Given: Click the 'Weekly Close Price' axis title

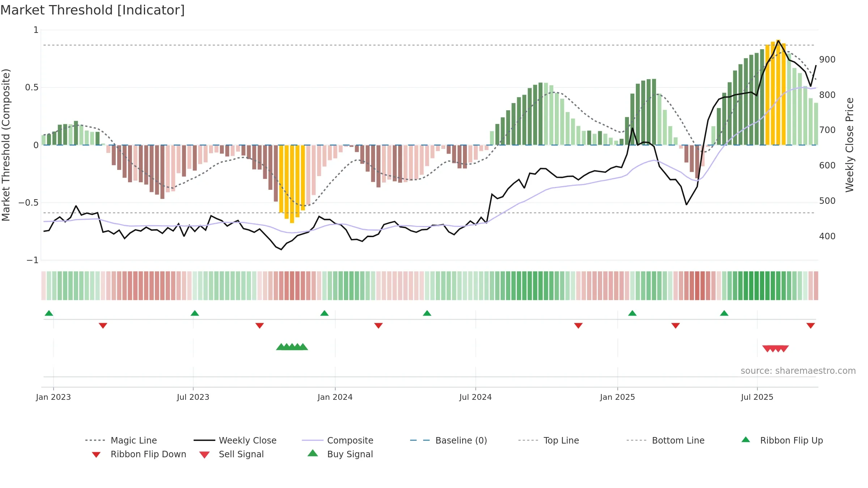Looking at the screenshot, I should click(850, 145).
